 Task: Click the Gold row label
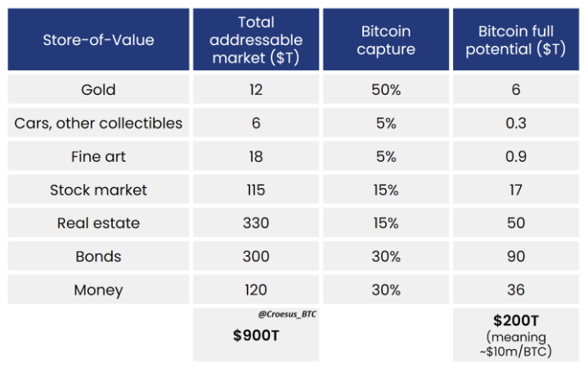click(x=98, y=89)
